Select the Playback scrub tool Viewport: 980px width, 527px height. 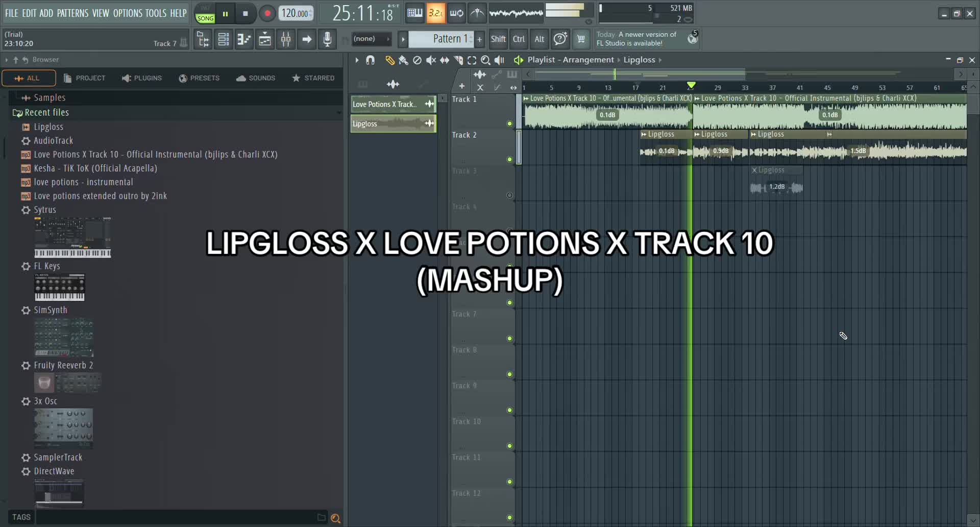(x=500, y=60)
